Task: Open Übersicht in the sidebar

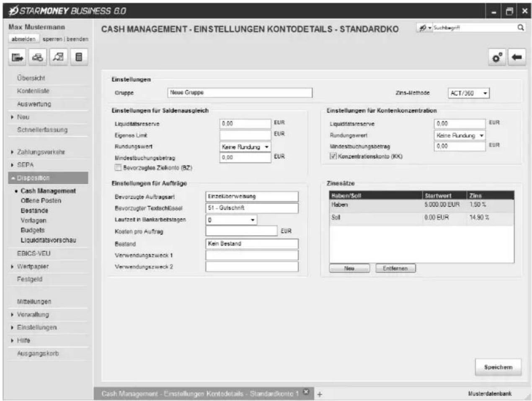Action: pos(31,78)
